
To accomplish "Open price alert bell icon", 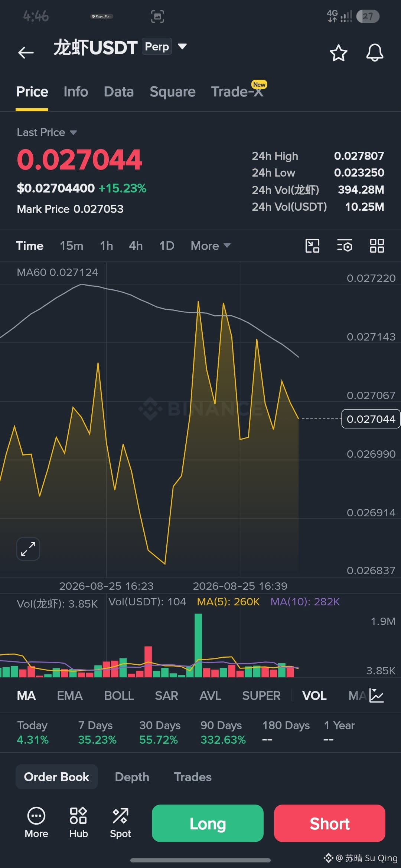I will point(375,53).
